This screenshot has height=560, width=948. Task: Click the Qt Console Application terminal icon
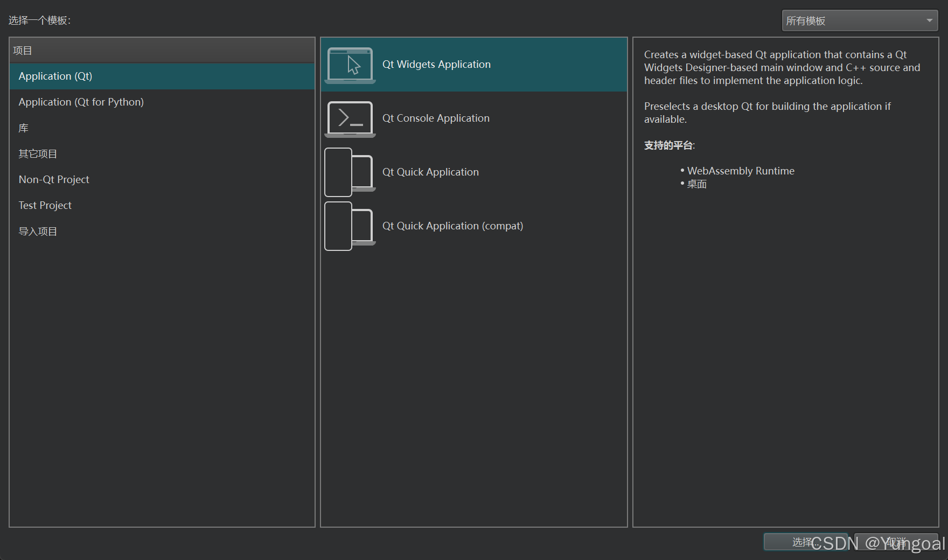pyautogui.click(x=350, y=119)
